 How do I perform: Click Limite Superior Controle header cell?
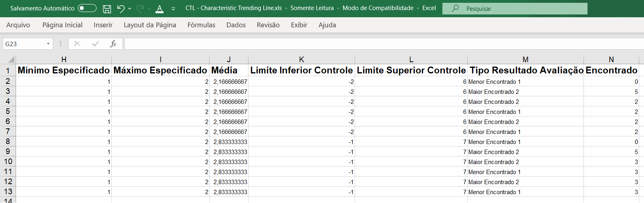tap(411, 70)
